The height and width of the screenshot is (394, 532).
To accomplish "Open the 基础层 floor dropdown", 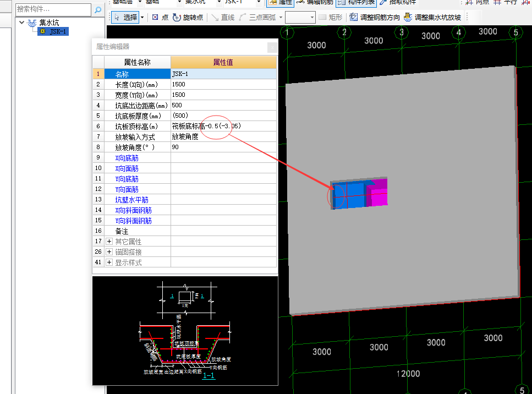I will 140,2.
